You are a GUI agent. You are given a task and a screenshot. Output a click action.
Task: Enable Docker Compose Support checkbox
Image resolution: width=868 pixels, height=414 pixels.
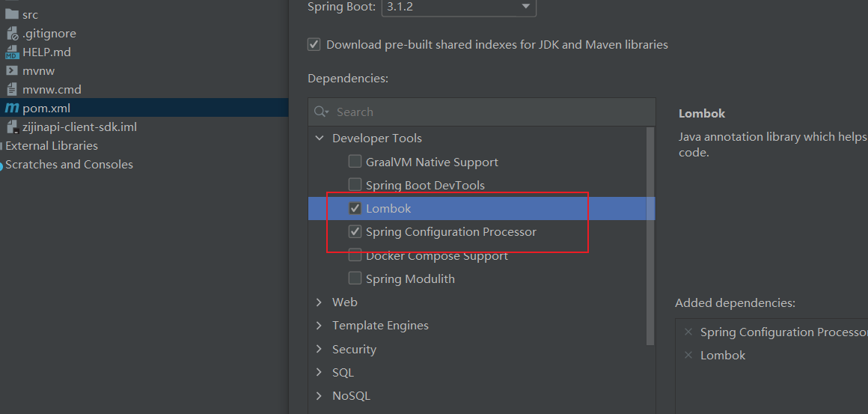[x=355, y=256]
